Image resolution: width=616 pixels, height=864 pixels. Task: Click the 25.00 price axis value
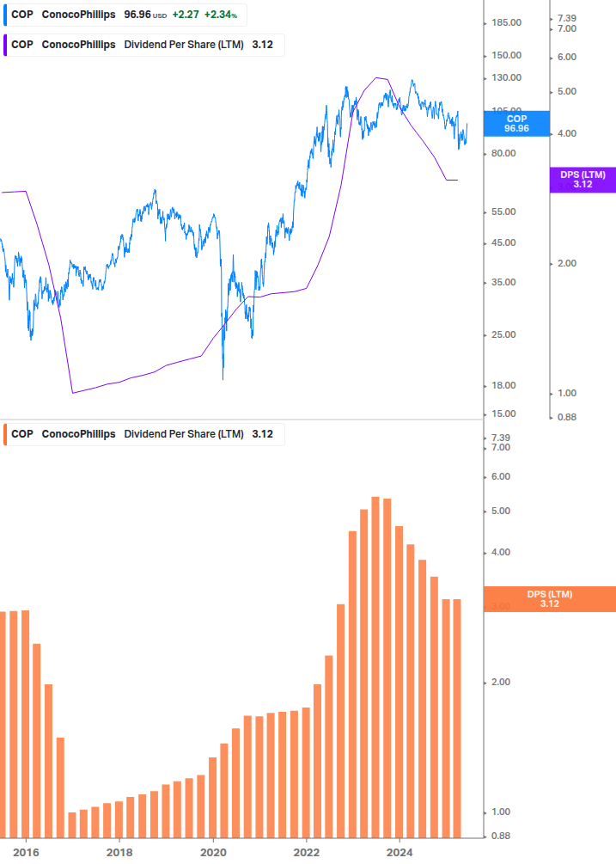[503, 334]
